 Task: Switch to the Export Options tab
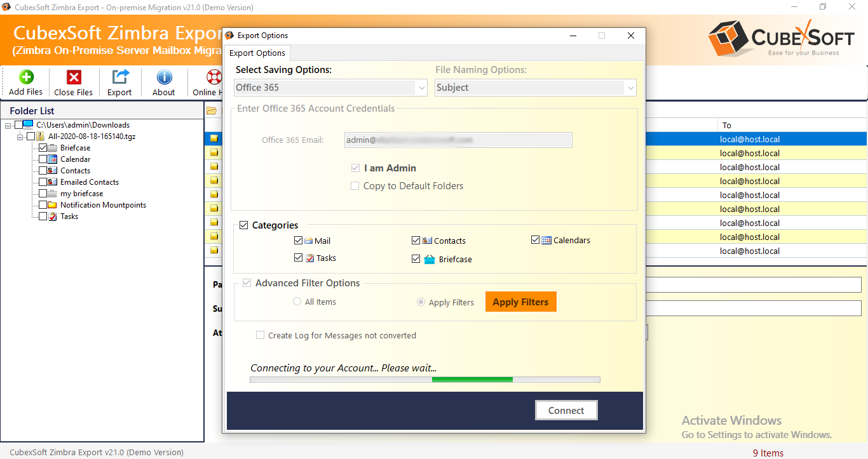258,53
